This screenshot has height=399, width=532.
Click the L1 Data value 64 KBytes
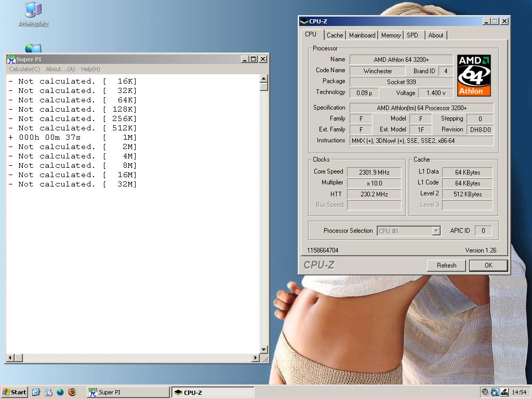tap(468, 172)
